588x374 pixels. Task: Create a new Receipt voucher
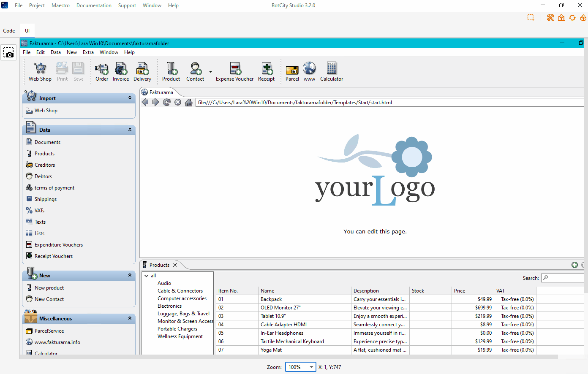267,72
